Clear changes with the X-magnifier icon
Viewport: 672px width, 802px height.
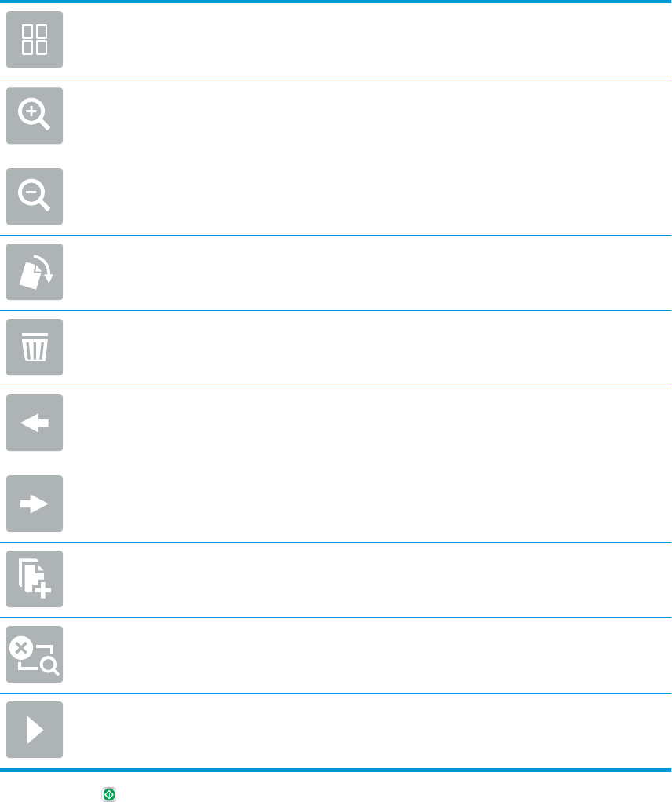point(35,654)
